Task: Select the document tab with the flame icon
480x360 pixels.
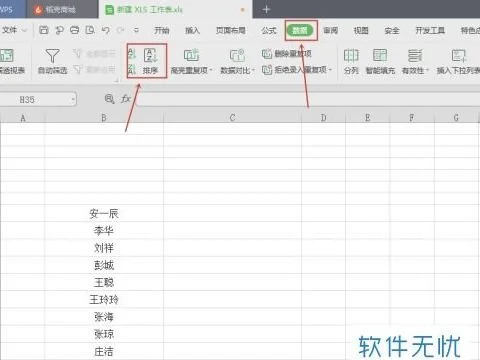Action: [x=62, y=9]
